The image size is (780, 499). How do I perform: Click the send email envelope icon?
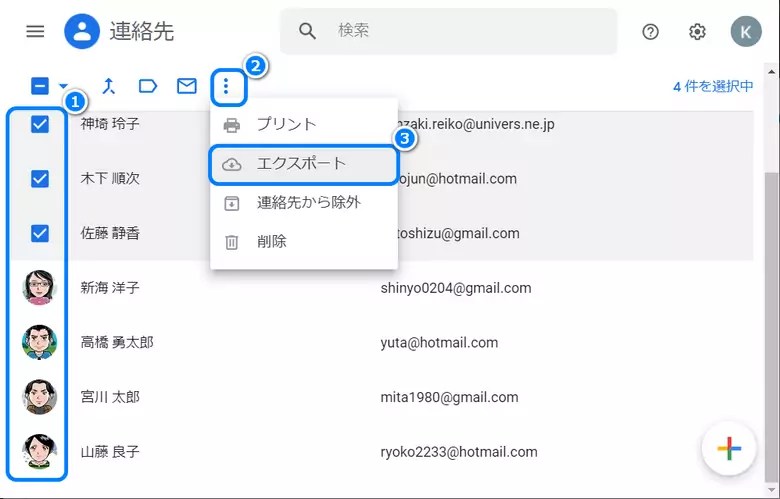(x=187, y=86)
